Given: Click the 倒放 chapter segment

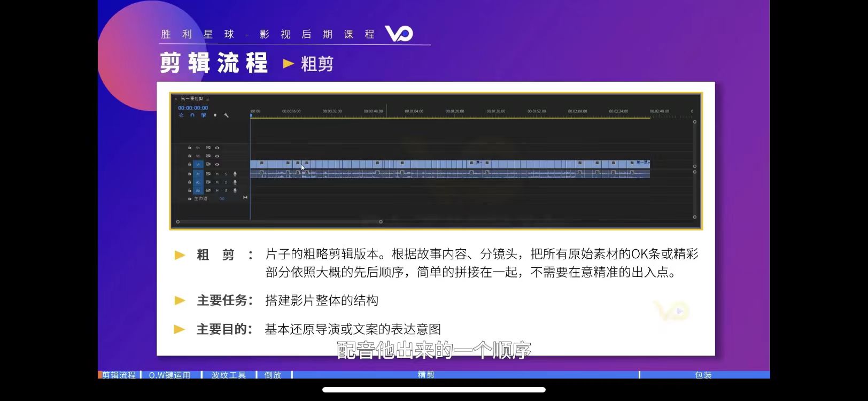Looking at the screenshot, I should pos(273,375).
